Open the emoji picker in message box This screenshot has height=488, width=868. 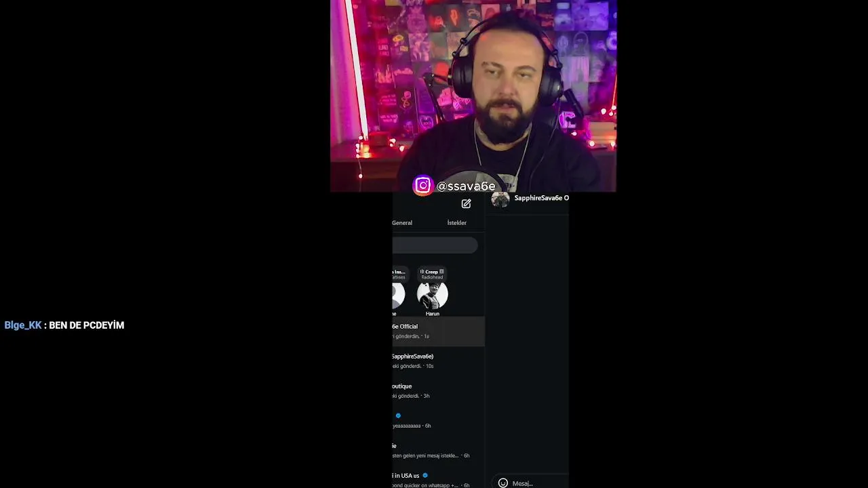pos(503,483)
